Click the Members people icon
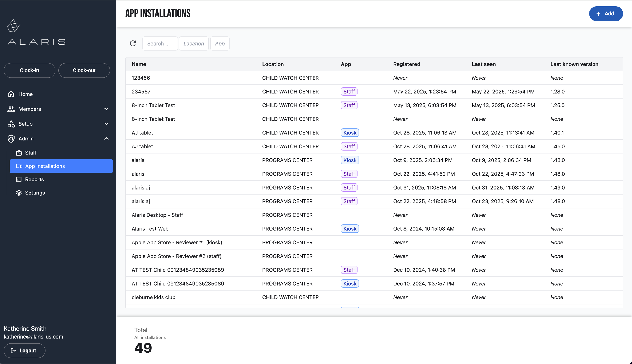 [x=11, y=109]
